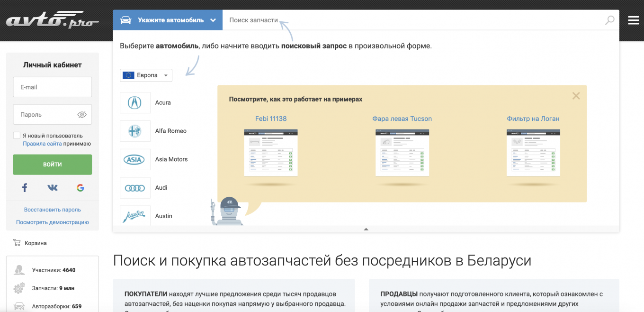The image size is (644, 312).
Task: Open the Европа region dropdown
Action: pos(146,75)
